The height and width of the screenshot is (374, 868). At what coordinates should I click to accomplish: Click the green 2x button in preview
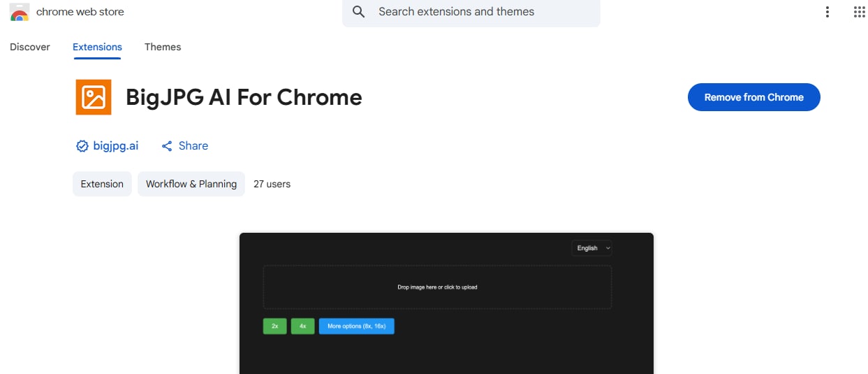(275, 326)
